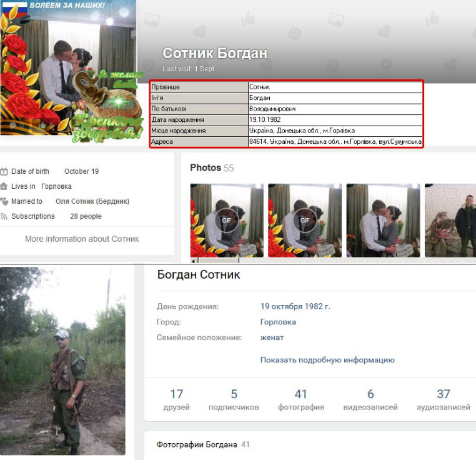Open the 17 друзей counter
476x460 pixels.
pos(177,400)
